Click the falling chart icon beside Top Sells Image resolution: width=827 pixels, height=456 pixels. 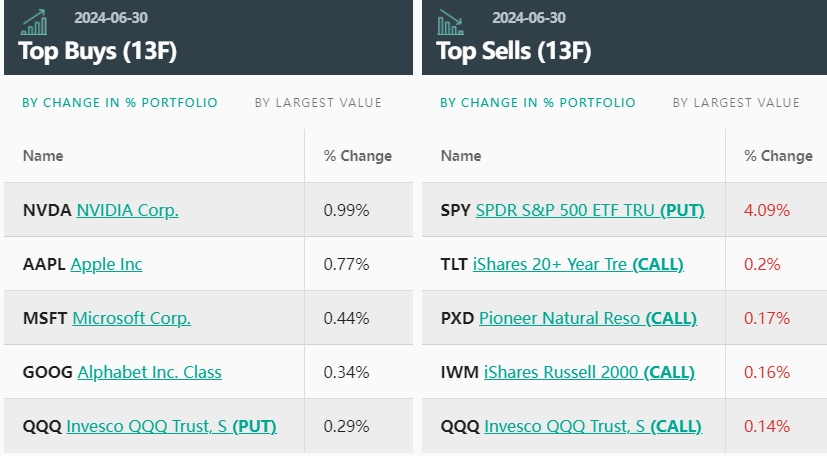(x=450, y=22)
